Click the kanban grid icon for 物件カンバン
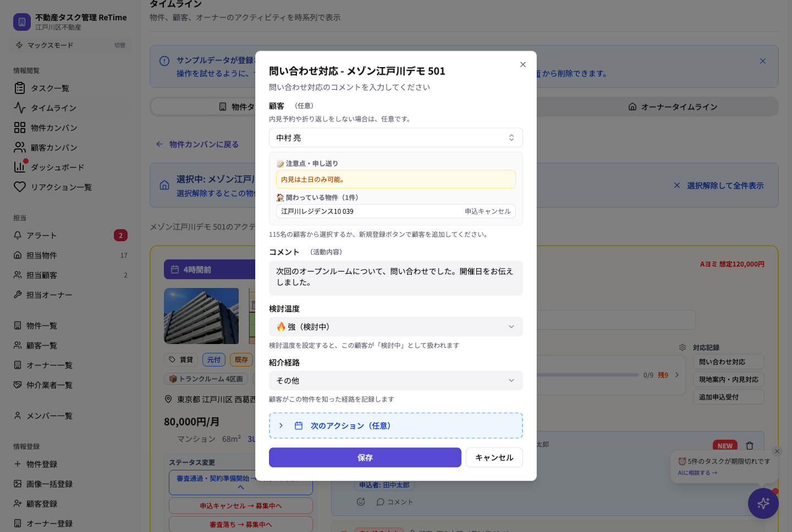 click(x=20, y=128)
